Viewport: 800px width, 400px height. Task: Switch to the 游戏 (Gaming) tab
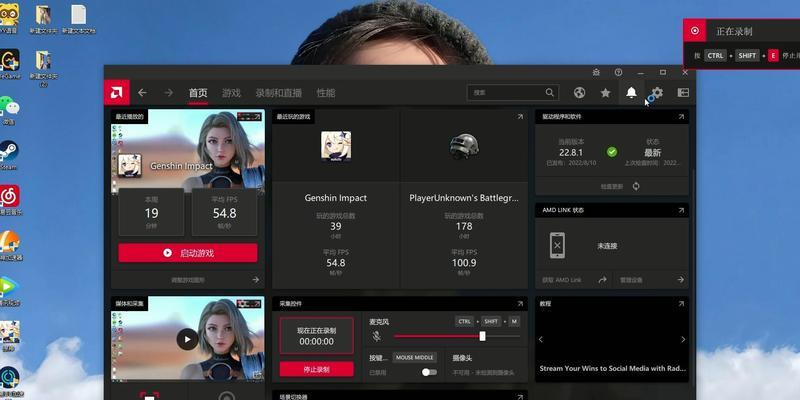pyautogui.click(x=231, y=93)
